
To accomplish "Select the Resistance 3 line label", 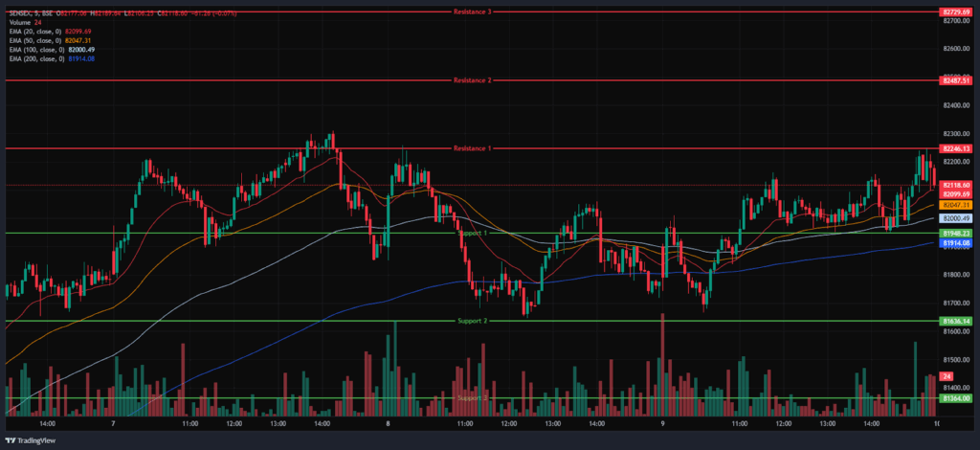I will click(472, 11).
